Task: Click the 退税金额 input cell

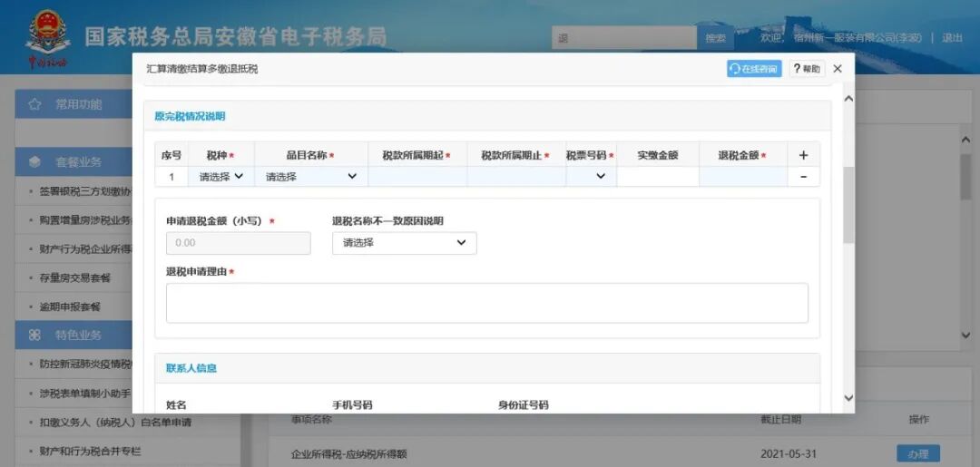Action: click(743, 177)
